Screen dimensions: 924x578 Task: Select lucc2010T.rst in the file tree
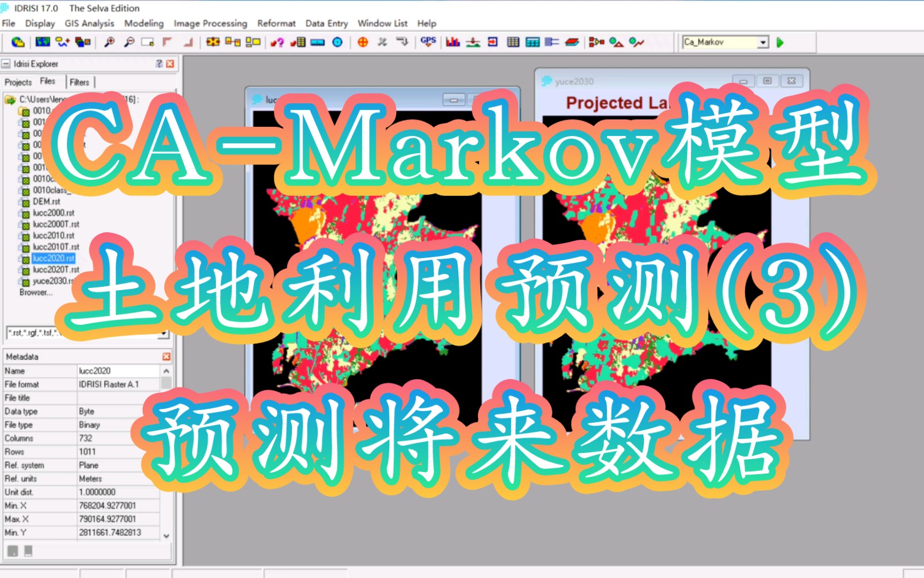pyautogui.click(x=56, y=247)
